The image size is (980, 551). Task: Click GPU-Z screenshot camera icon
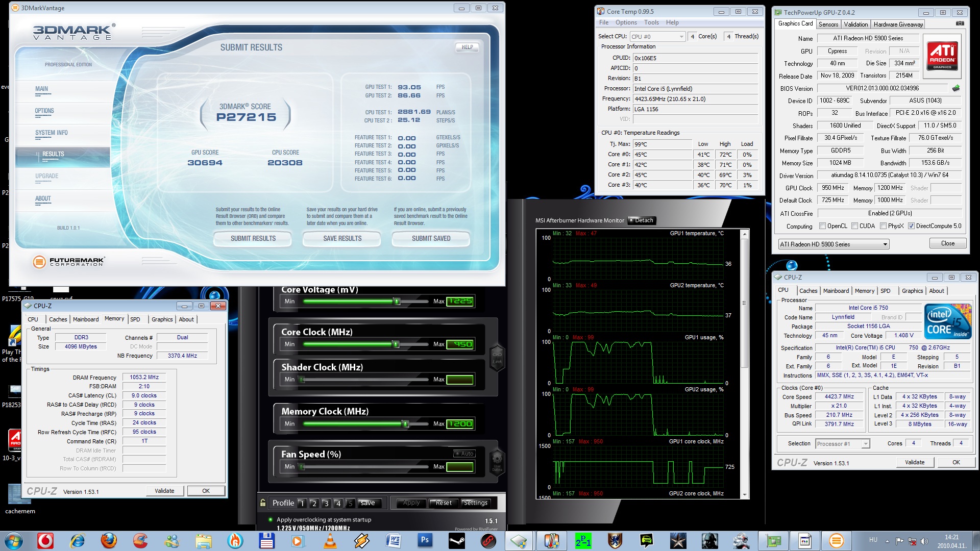pos(960,23)
